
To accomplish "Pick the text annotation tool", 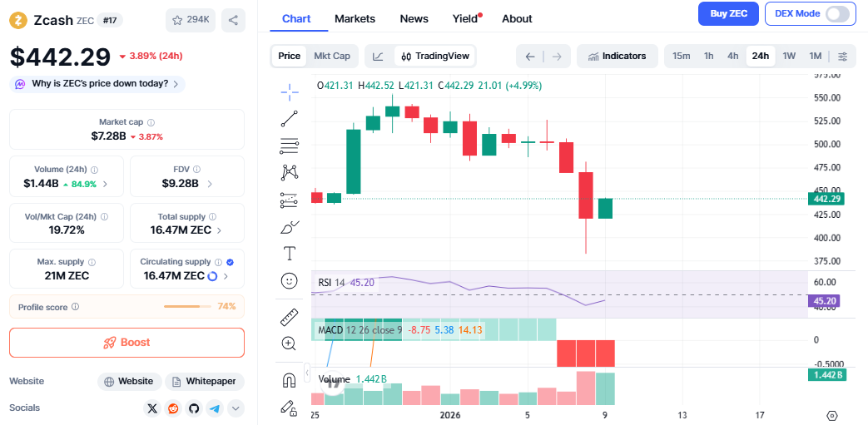I will (290, 254).
